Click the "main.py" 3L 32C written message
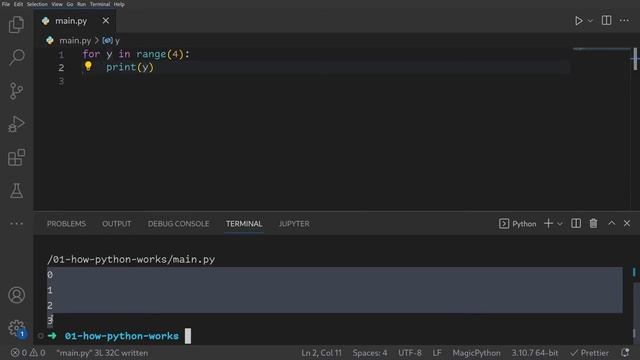The width and height of the screenshot is (640, 360). (102, 353)
